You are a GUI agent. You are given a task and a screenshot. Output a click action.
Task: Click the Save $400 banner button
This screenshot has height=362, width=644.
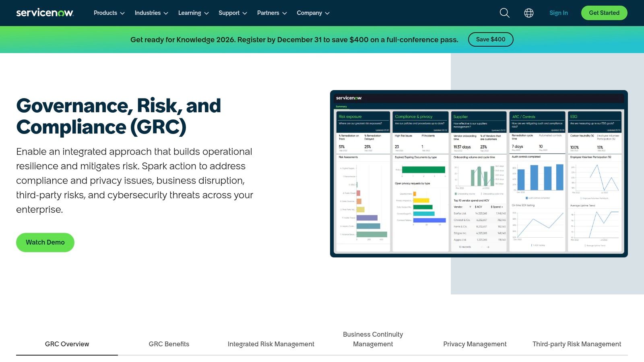click(491, 39)
